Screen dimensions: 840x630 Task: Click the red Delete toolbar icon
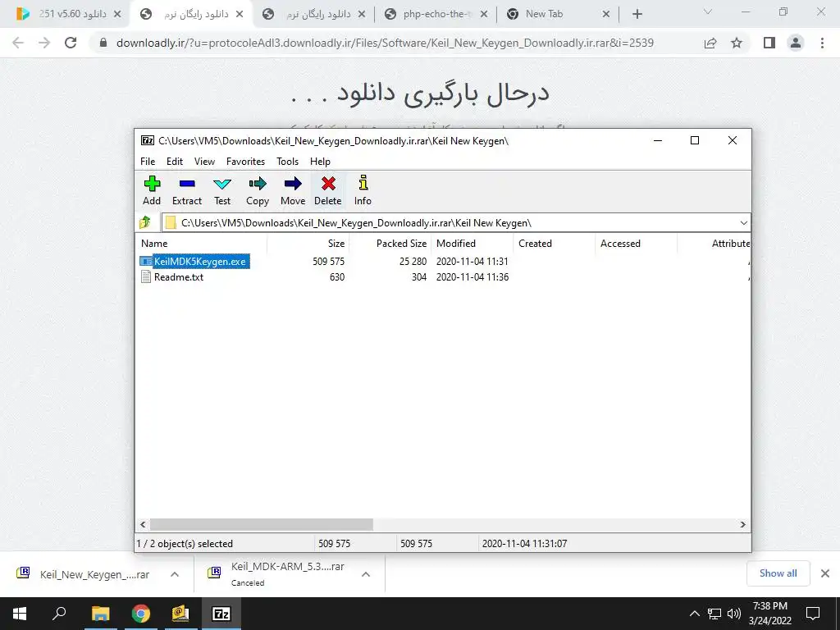[328, 190]
